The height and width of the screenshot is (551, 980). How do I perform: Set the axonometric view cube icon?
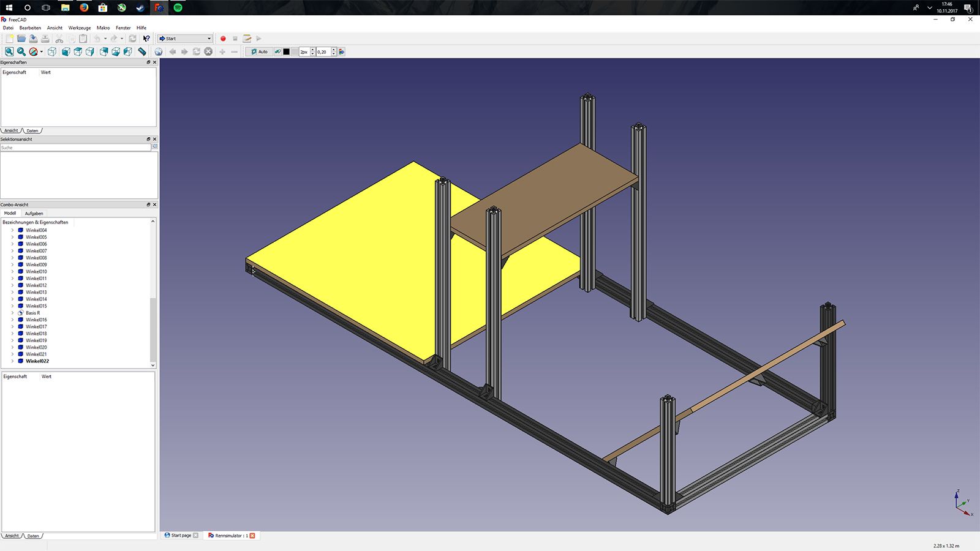tap(52, 52)
